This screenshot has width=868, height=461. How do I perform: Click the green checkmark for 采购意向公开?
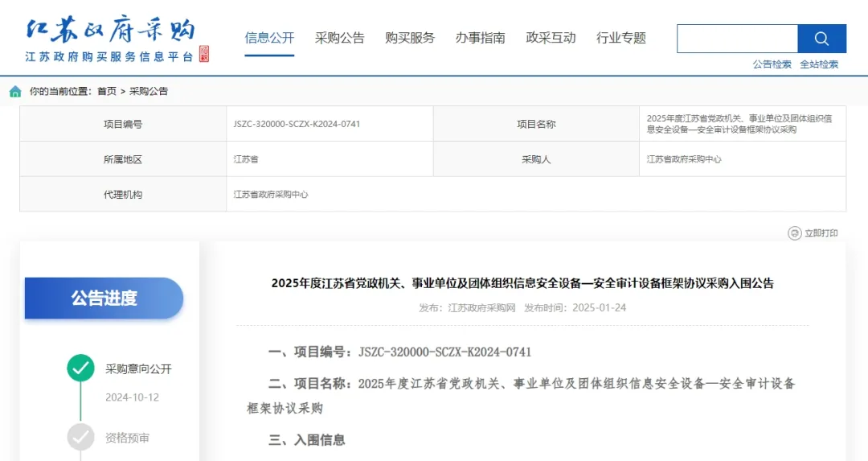point(80,368)
